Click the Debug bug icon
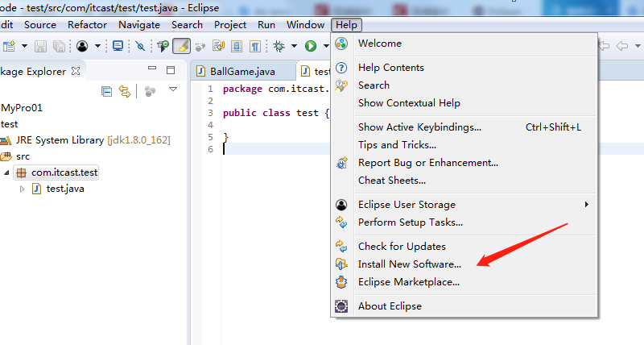The height and width of the screenshot is (345, 644). click(279, 46)
